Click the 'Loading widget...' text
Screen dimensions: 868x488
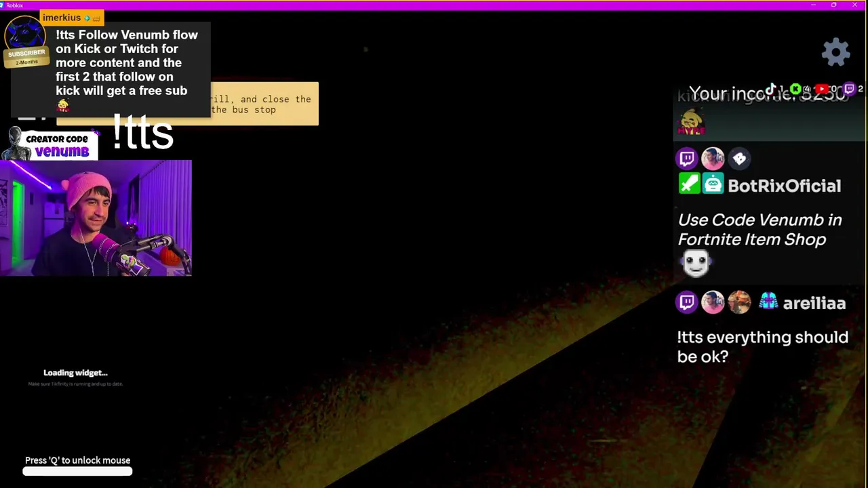pos(75,372)
